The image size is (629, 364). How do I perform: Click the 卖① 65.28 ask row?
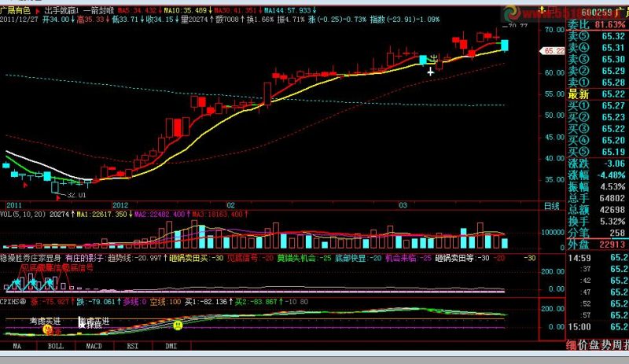(x=597, y=83)
